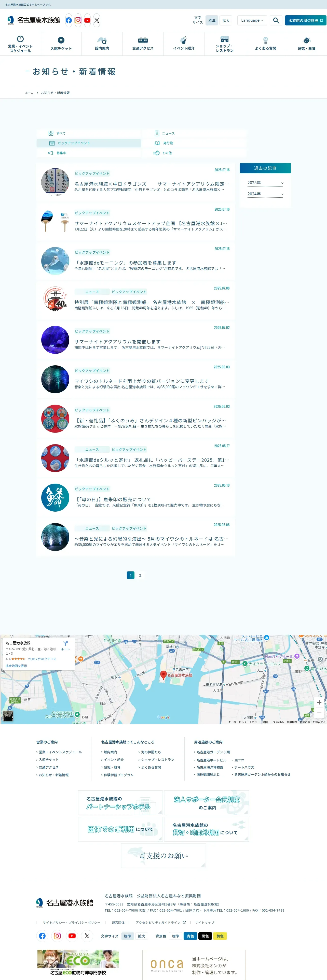Click the footer X icon

87,936
